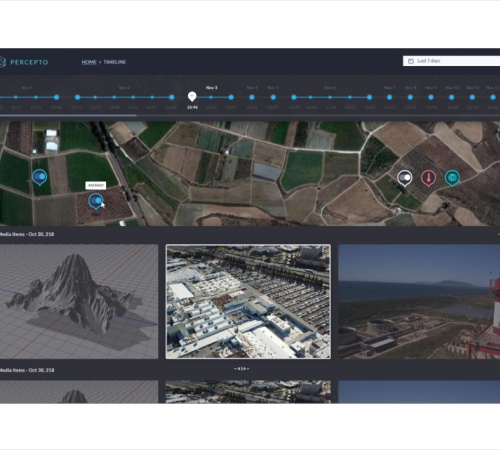Click the Percepto logo icon

click(x=2, y=62)
